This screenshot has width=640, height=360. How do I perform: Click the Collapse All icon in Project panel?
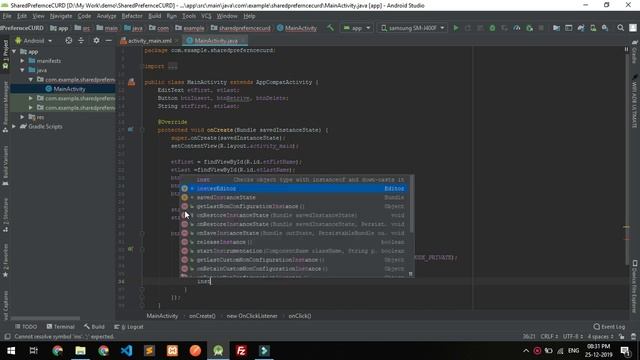(81, 40)
